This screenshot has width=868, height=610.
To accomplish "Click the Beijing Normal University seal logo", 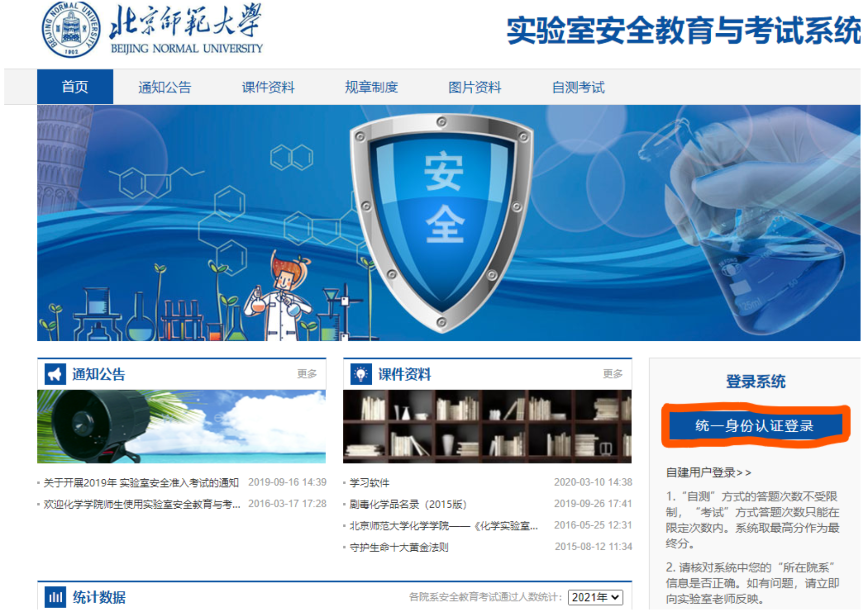I will click(x=71, y=29).
